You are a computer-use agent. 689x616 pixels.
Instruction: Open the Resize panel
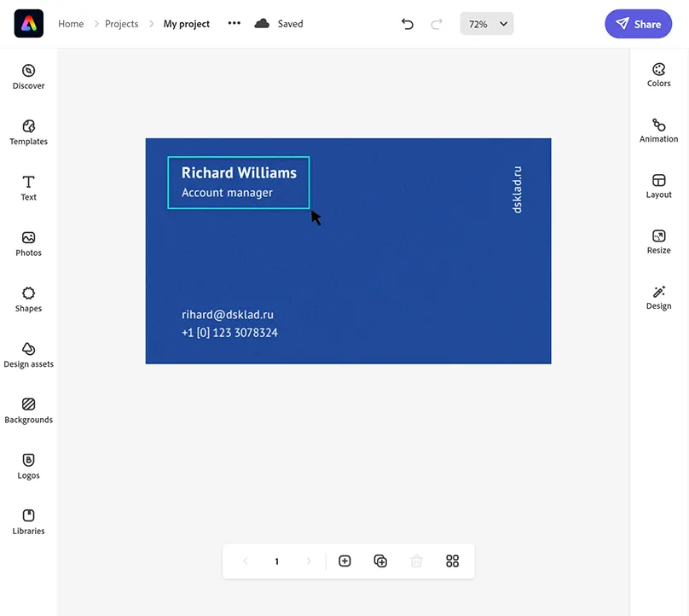click(x=658, y=241)
